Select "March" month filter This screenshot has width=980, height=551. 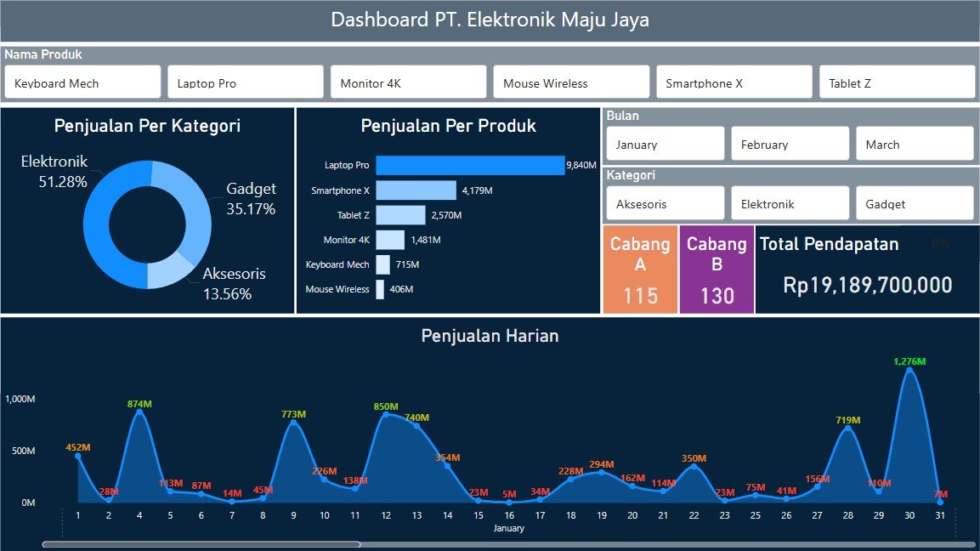[x=915, y=143]
